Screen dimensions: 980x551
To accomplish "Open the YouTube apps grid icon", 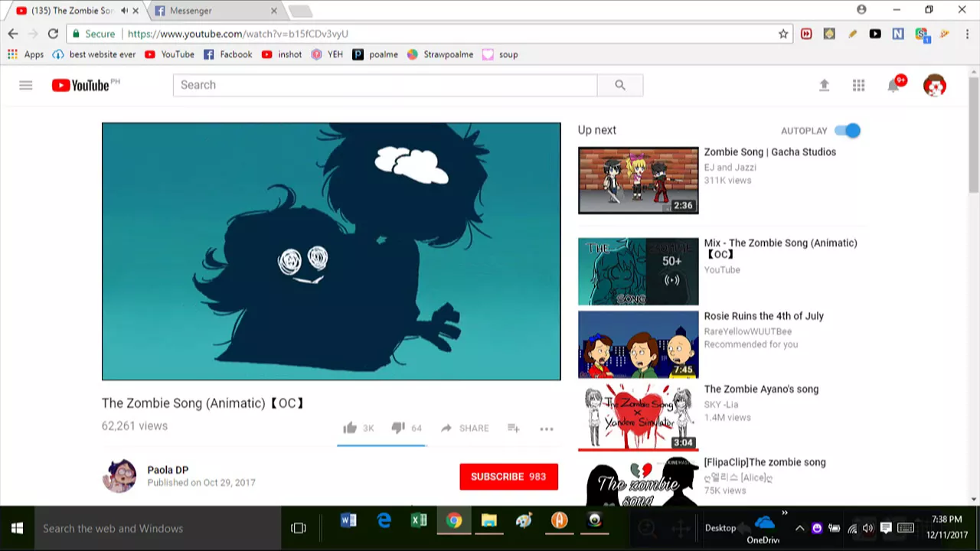I will (859, 86).
